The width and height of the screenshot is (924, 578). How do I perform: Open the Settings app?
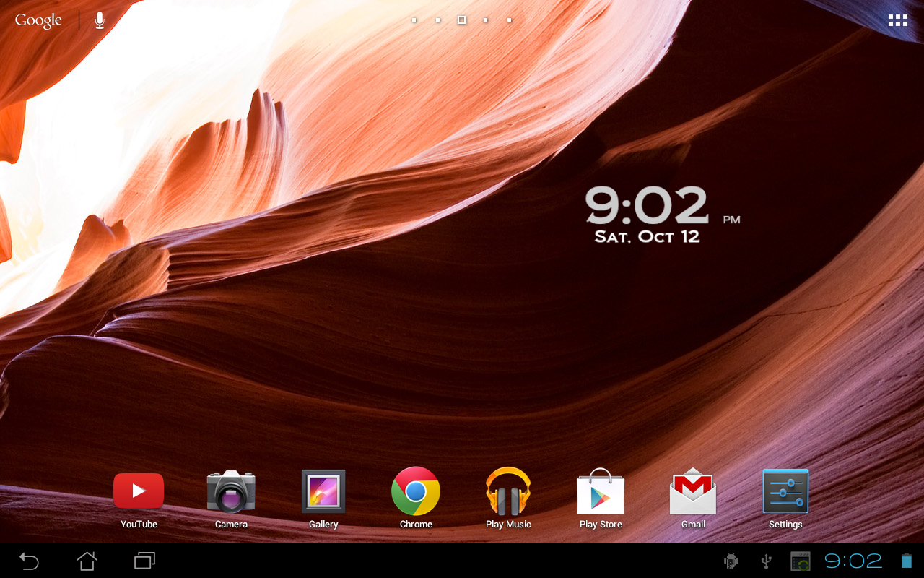click(x=785, y=491)
